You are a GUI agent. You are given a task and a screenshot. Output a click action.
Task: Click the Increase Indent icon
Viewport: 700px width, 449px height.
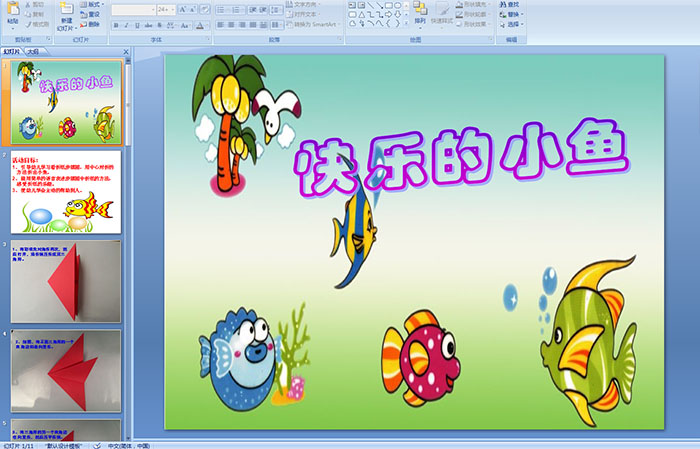[x=263, y=9]
